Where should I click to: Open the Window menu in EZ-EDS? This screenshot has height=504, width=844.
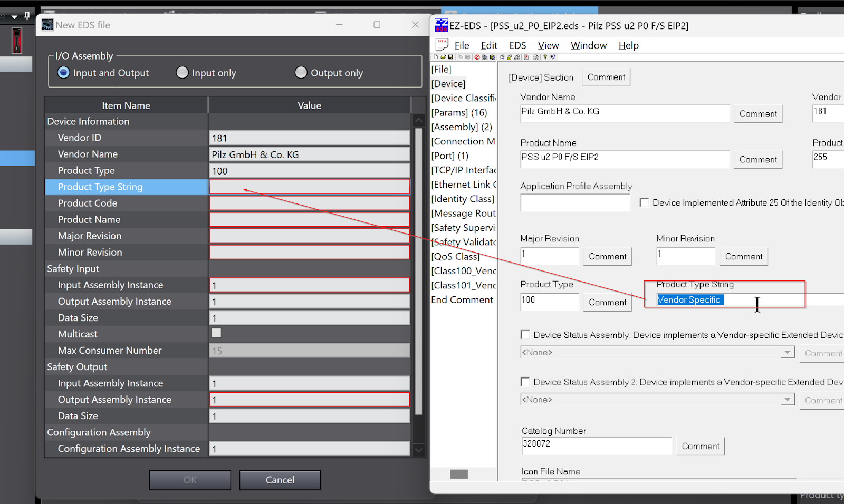(x=589, y=45)
